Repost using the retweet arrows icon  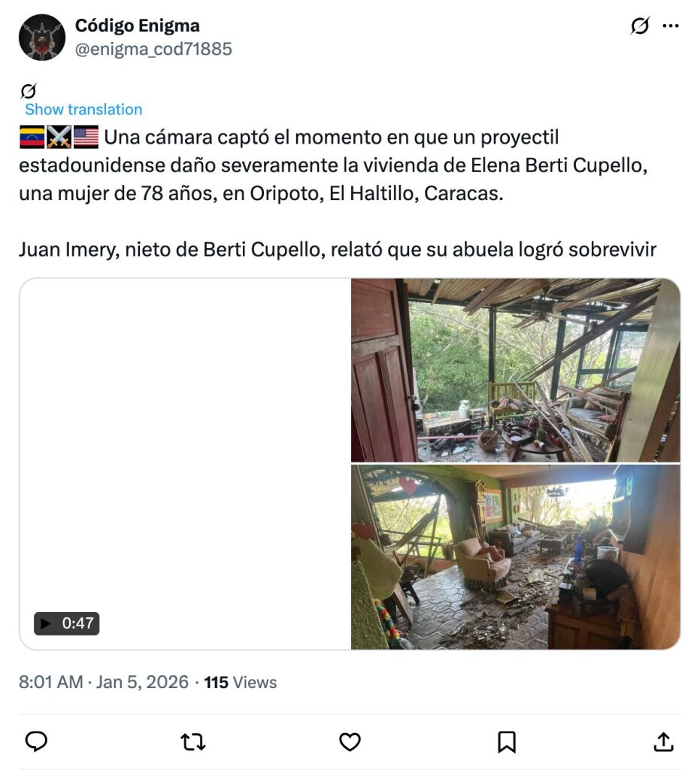[x=193, y=741]
